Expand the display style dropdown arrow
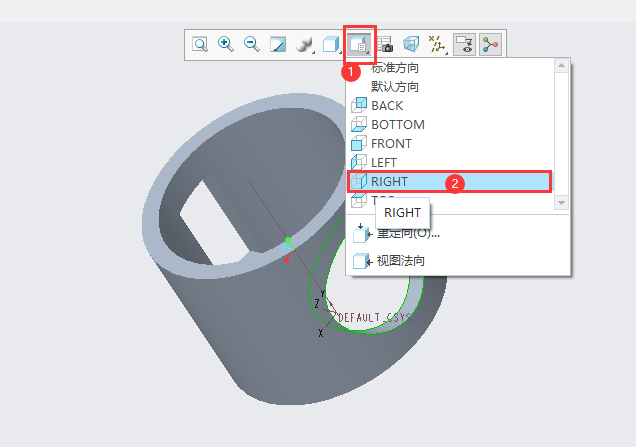The height and width of the screenshot is (447, 636). click(314, 52)
